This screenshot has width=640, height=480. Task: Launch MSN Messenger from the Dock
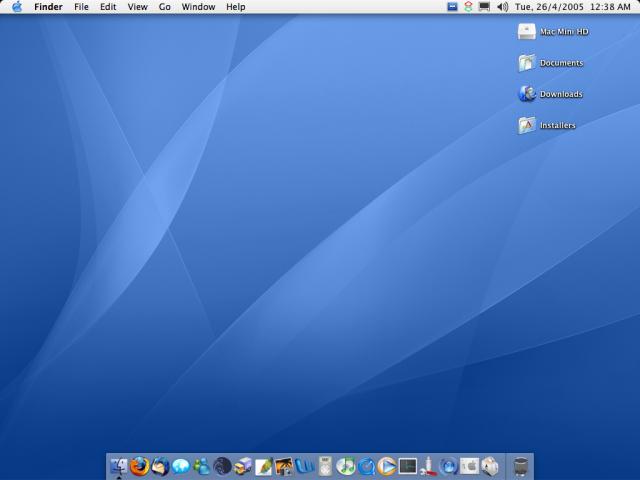point(202,466)
